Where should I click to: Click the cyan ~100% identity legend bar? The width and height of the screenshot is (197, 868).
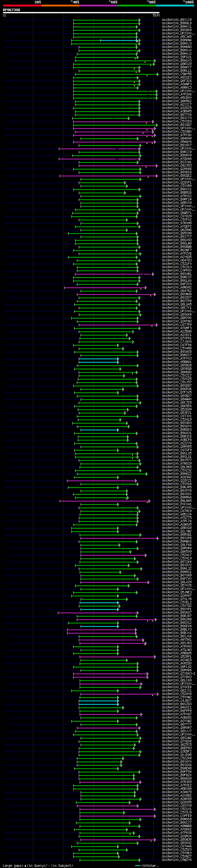[175, 6]
